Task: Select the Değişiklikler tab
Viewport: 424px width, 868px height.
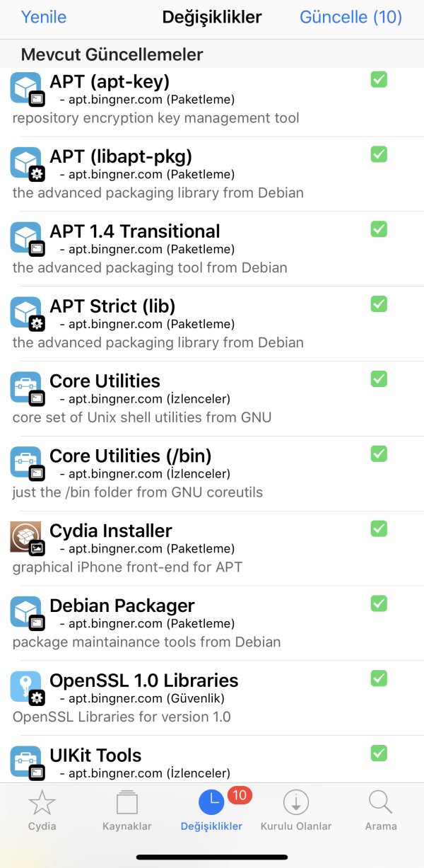Action: click(211, 810)
